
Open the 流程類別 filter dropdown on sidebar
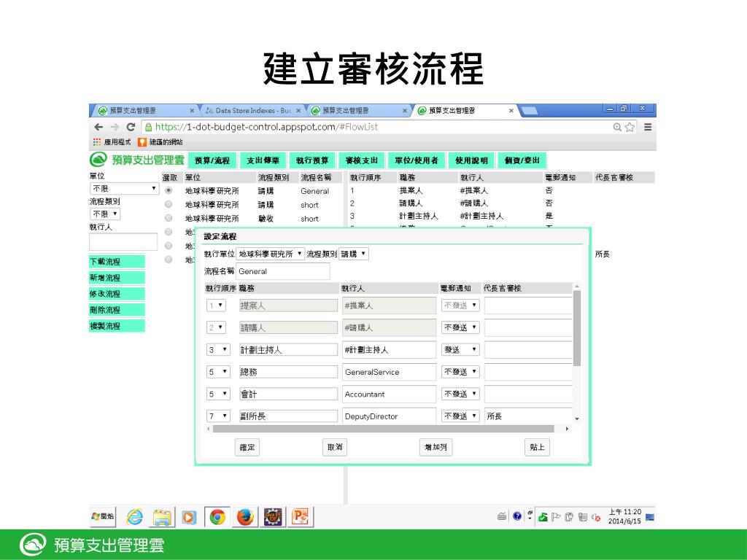[105, 214]
